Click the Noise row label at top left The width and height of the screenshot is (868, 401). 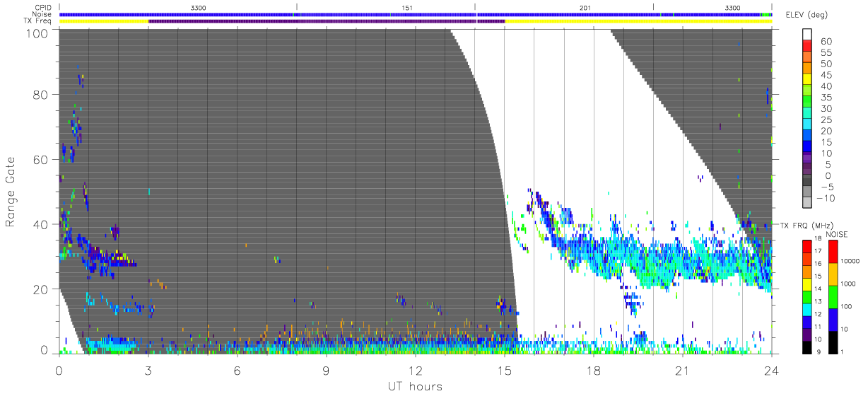coord(42,14)
